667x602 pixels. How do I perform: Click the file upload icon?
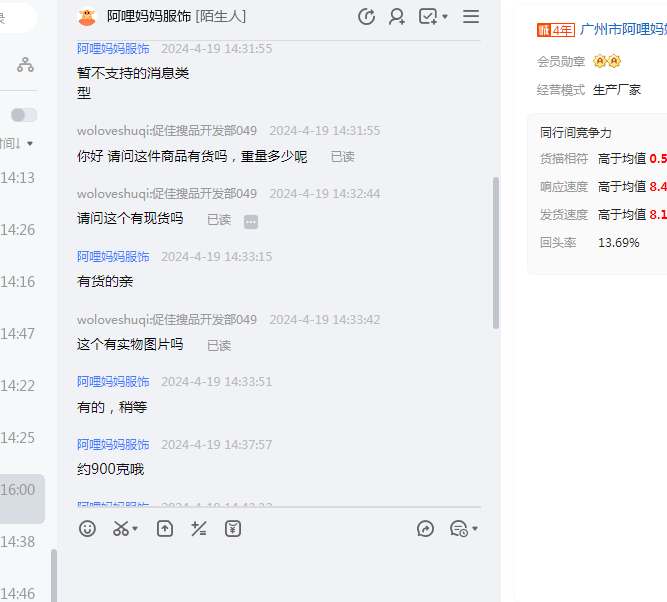[x=165, y=529]
